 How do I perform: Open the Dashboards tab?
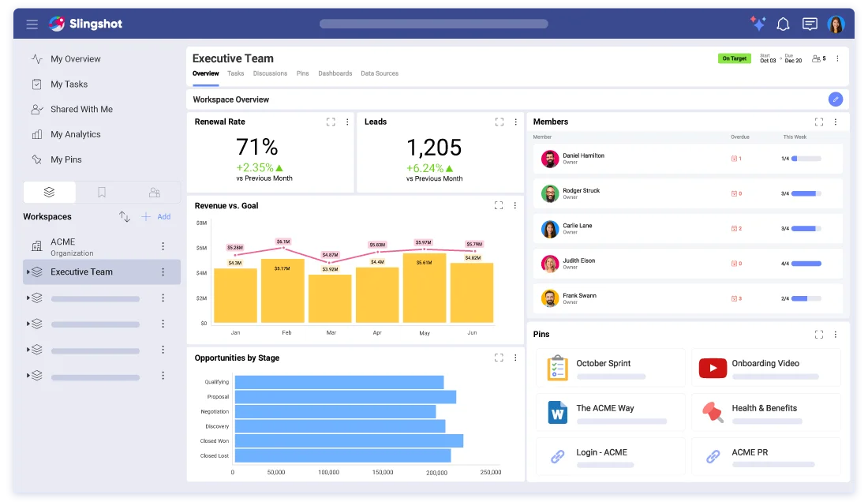point(335,73)
